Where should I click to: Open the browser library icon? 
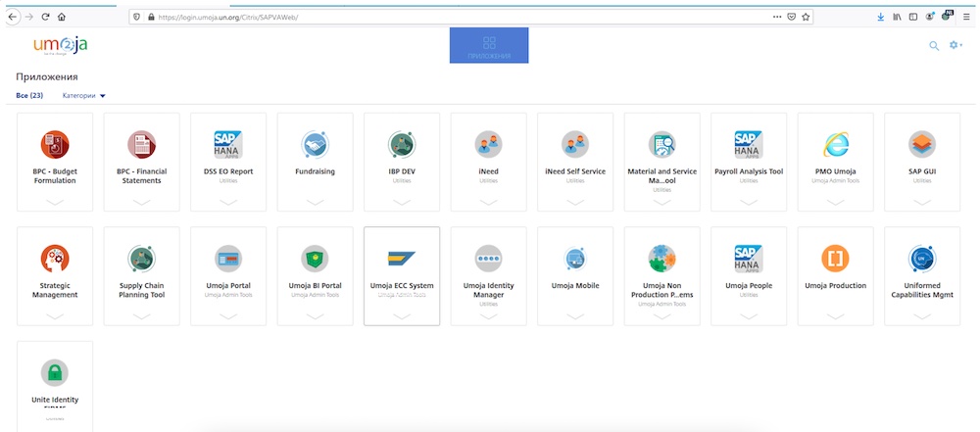[x=897, y=17]
